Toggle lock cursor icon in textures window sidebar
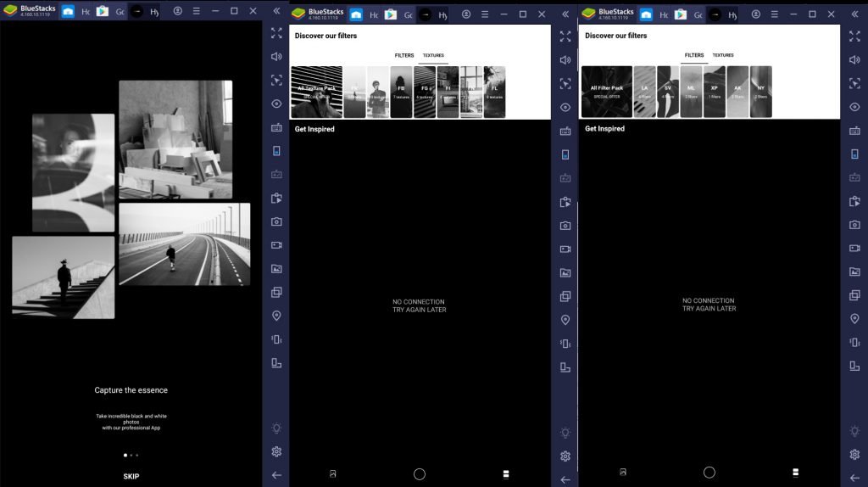This screenshot has width=868, height=487. pyautogui.click(x=565, y=84)
